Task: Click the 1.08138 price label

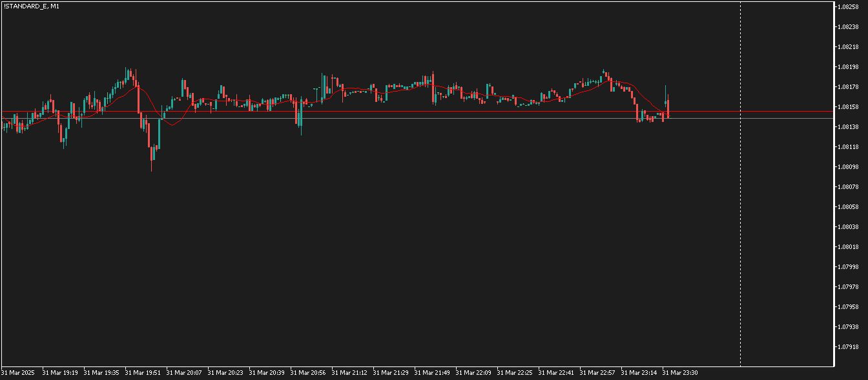Action: 847,127
